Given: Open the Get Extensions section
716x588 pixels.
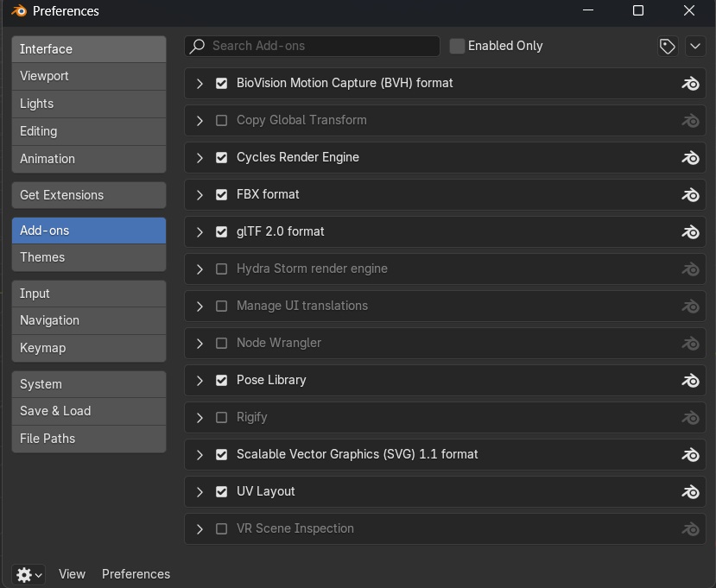Looking at the screenshot, I should [89, 195].
